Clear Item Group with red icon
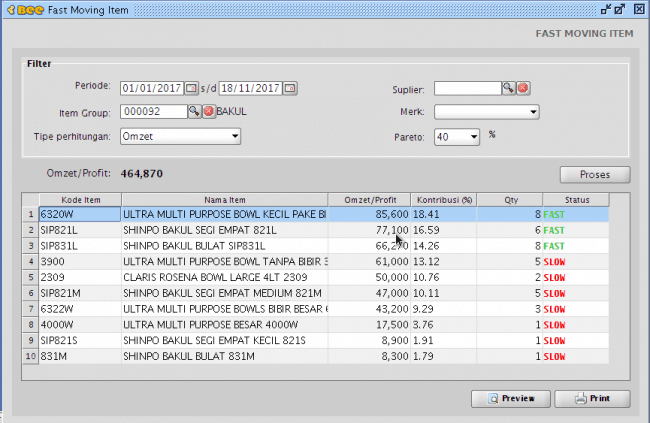 coord(209,112)
